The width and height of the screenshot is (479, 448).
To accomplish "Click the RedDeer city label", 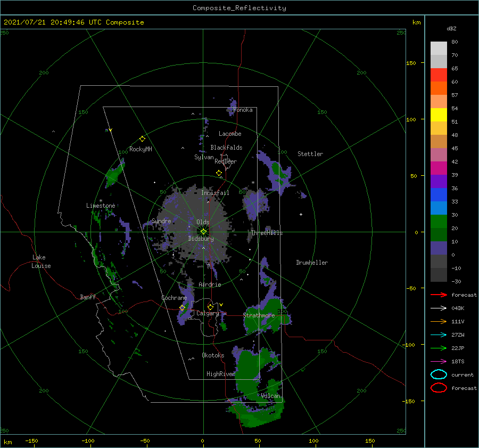I will coord(226,161).
